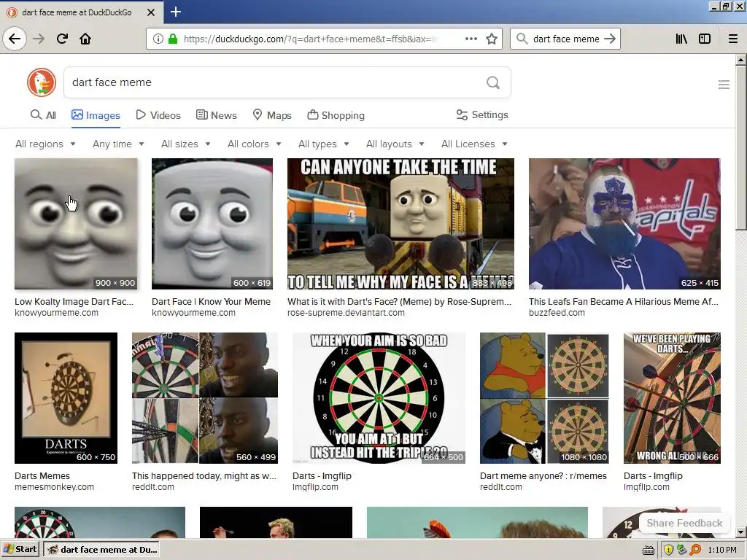Open the All layouts filter
This screenshot has width=747, height=560.
pyautogui.click(x=395, y=144)
